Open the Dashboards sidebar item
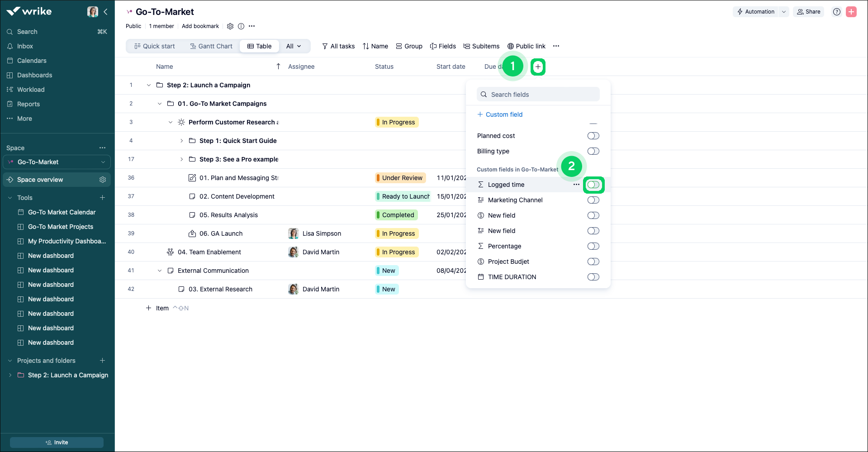This screenshot has height=452, width=868. [x=34, y=75]
